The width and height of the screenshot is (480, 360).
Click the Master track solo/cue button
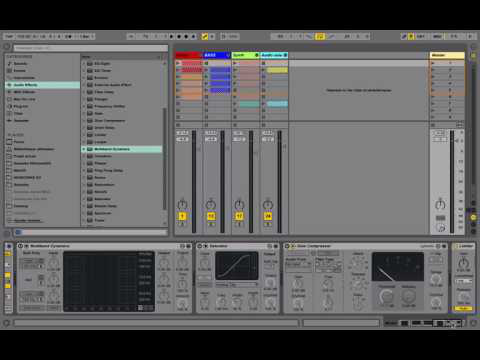440,218
